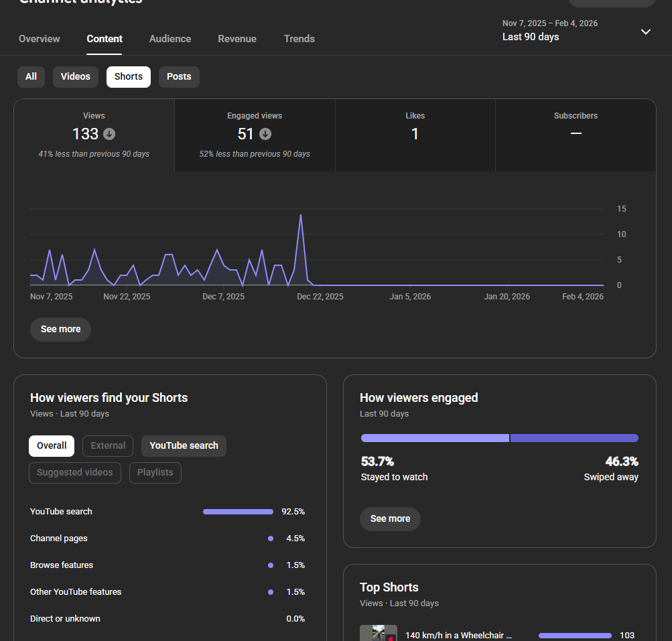Open the Audience tab
The width and height of the screenshot is (672, 641).
[170, 39]
